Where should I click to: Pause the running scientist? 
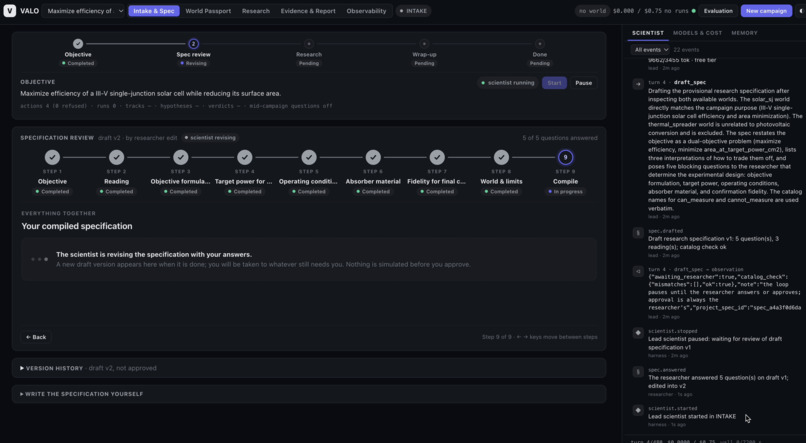(x=583, y=83)
